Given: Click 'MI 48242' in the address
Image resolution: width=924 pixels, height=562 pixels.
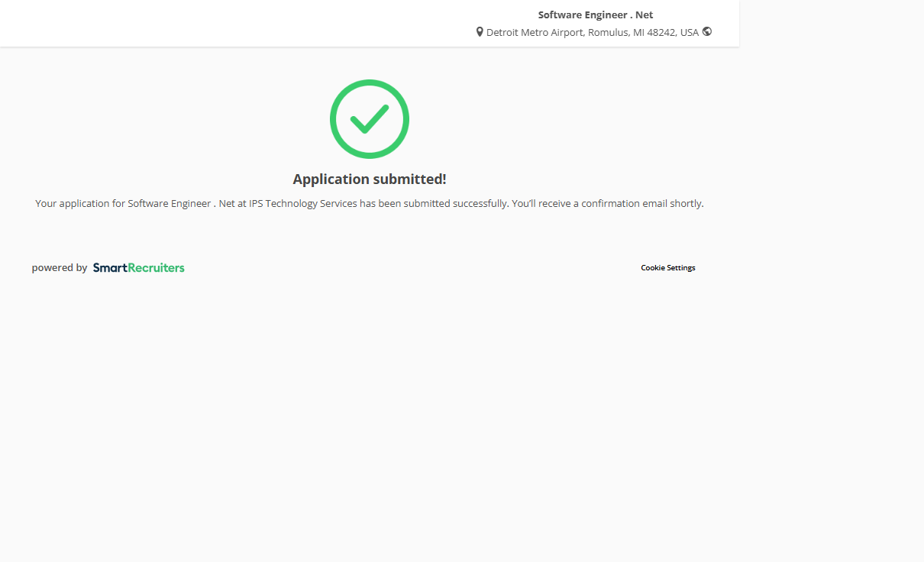Looking at the screenshot, I should (654, 33).
